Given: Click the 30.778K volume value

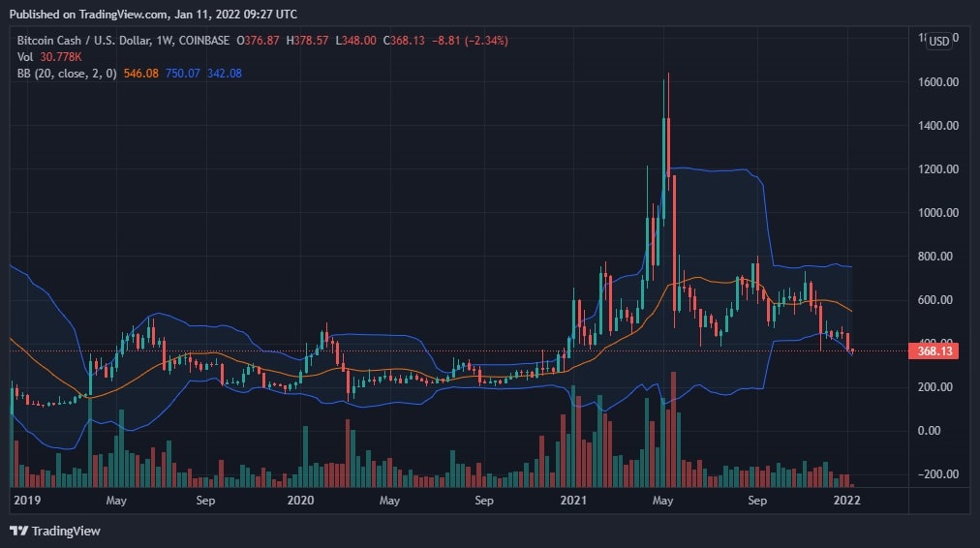Looking at the screenshot, I should (59, 58).
